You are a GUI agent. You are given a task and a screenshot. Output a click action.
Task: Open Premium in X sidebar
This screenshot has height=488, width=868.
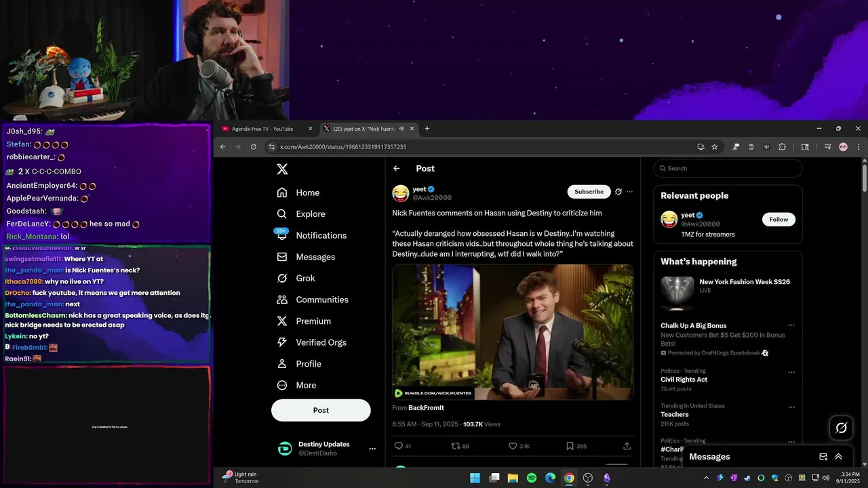(303, 321)
